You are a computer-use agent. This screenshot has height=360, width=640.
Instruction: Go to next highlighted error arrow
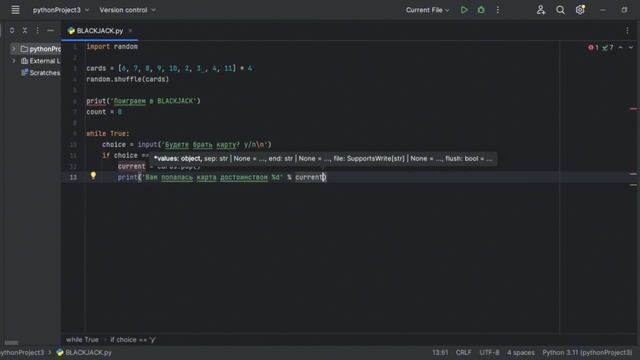tap(631, 48)
